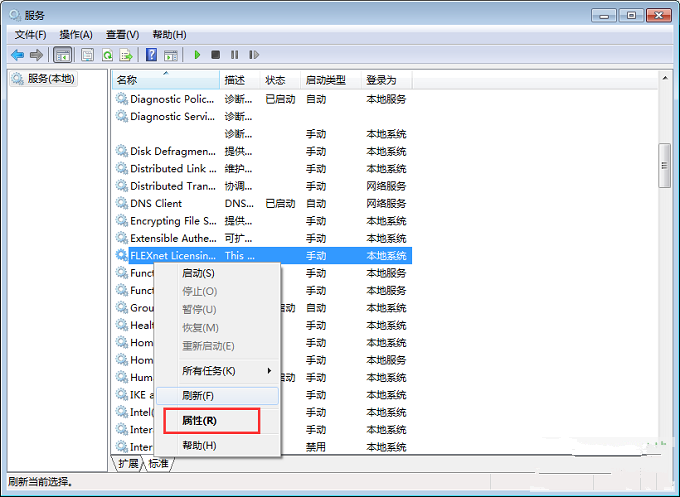Sort by the 状态 column header
The image size is (680, 497).
281,80
